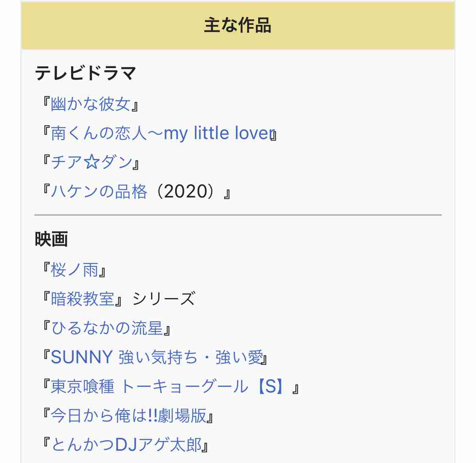Open 東京喰種 トーキョーグール【S】 link
Screen dimensions: 476x463
(168, 386)
